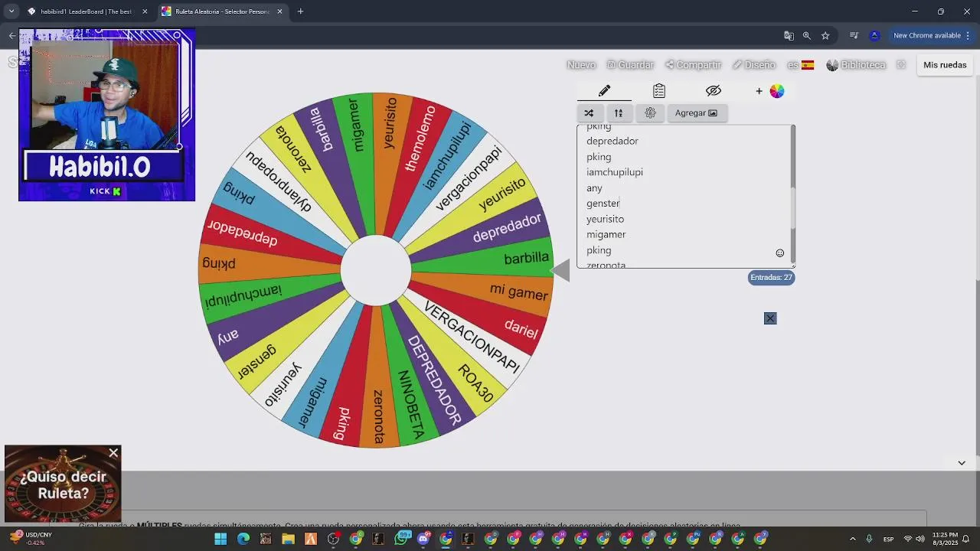The image size is (980, 551).
Task: Open the Compartir share option
Action: (x=693, y=65)
